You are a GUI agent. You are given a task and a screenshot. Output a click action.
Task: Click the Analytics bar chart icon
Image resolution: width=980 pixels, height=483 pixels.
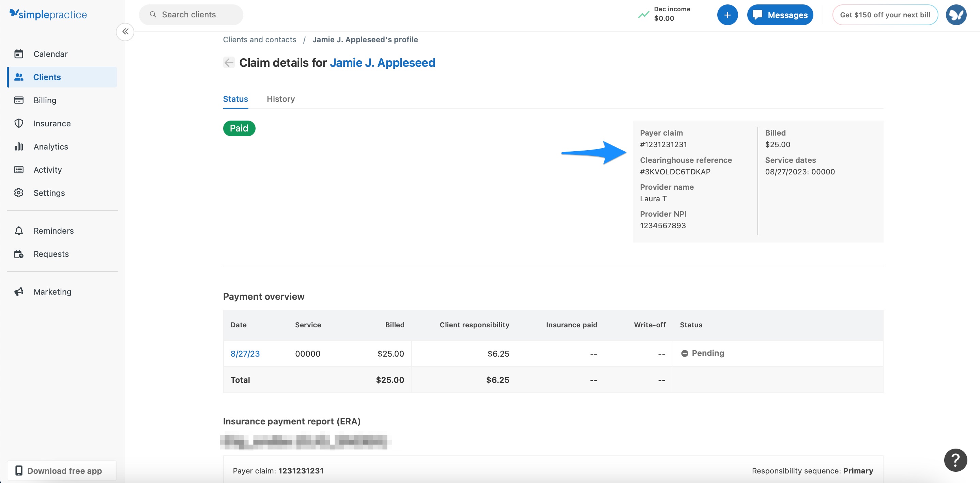[19, 147]
